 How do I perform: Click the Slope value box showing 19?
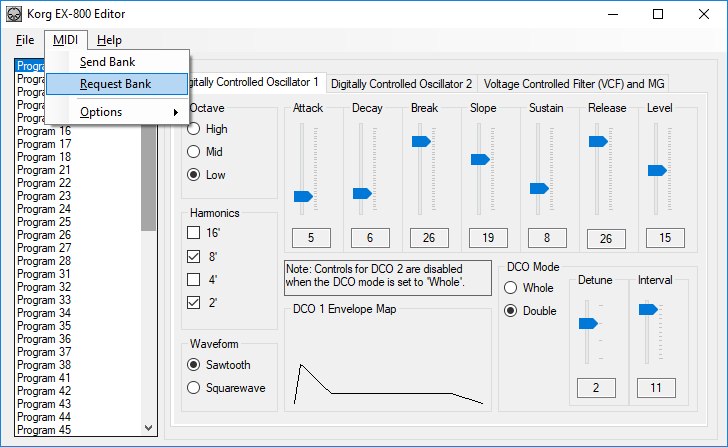[x=488, y=238]
